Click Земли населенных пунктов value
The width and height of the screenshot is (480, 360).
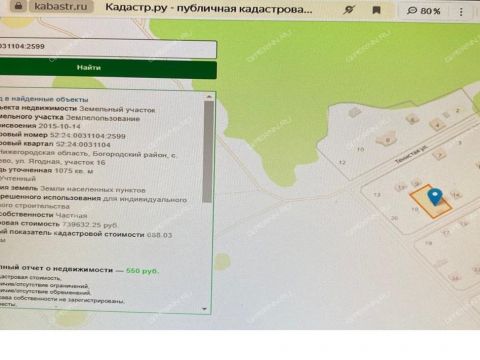(x=93, y=190)
